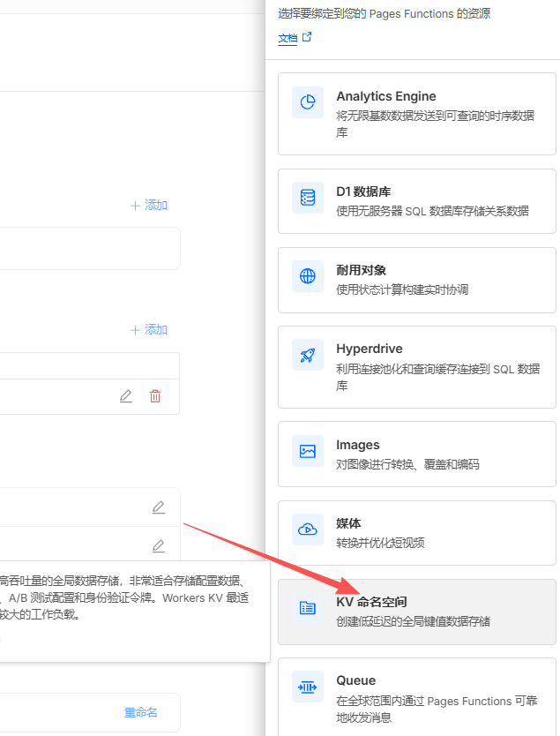This screenshot has width=560, height=736.
Task: Click the 媒体 cloud play icon
Action: [x=308, y=529]
